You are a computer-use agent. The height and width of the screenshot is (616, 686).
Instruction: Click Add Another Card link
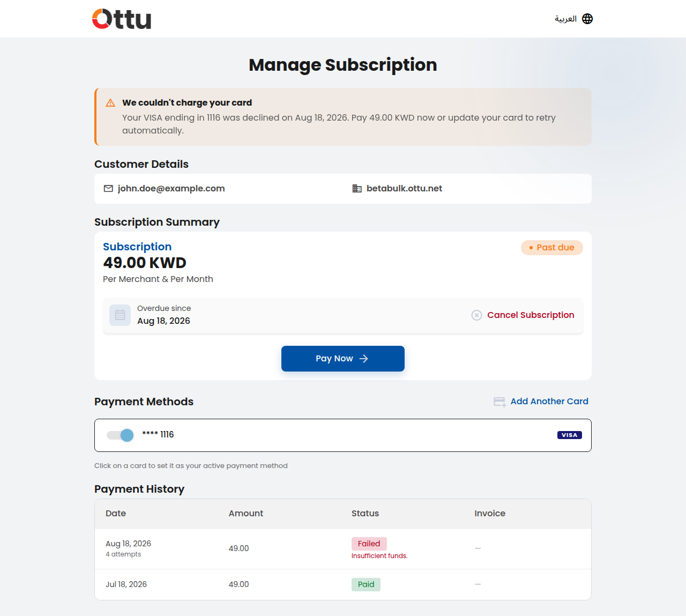(549, 402)
